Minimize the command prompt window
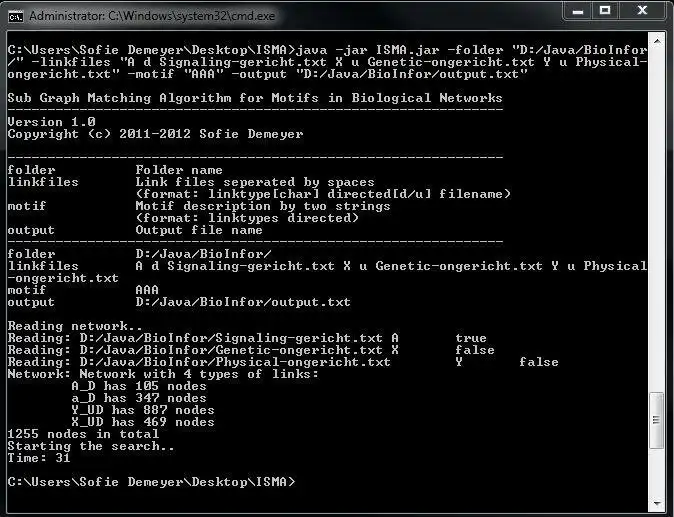This screenshot has height=517, width=674. 576,12
